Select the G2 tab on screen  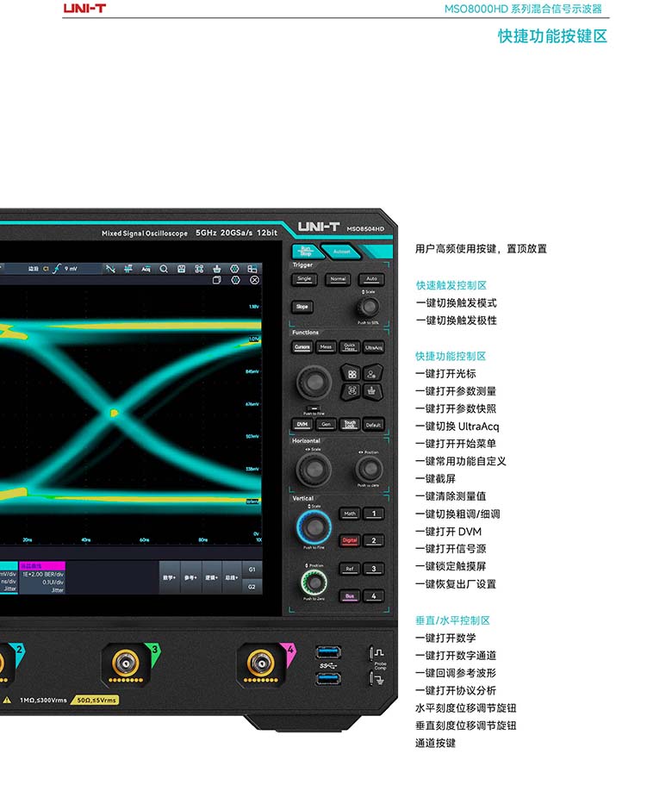pos(252,586)
